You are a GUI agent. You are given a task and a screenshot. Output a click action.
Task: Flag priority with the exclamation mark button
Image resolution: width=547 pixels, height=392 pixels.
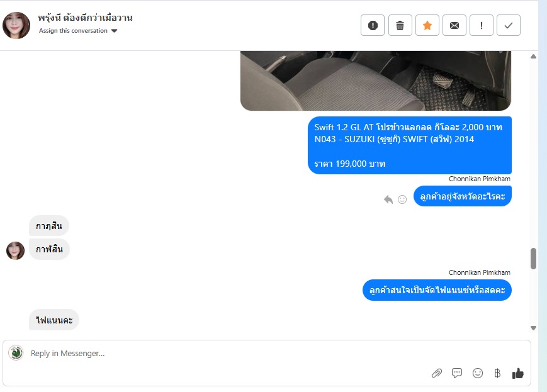(482, 25)
